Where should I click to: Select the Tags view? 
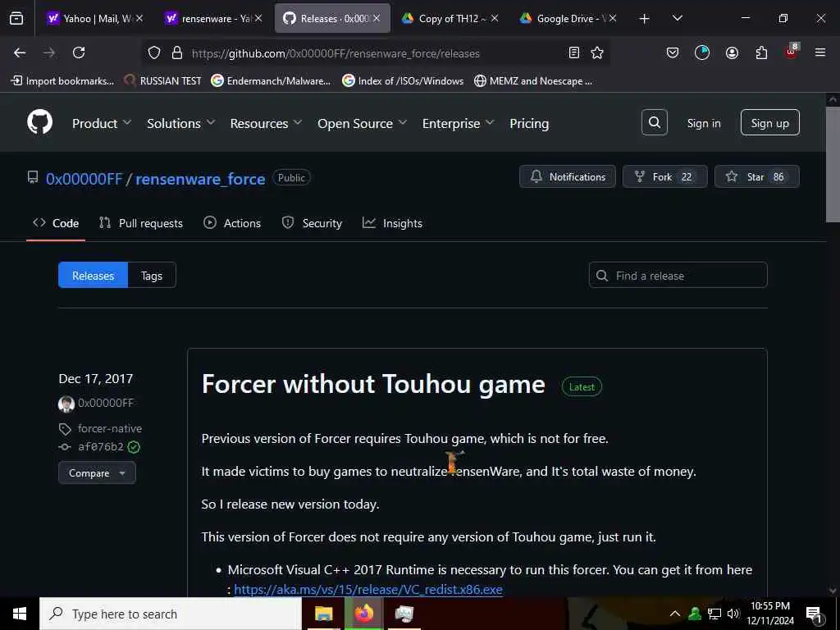(152, 276)
